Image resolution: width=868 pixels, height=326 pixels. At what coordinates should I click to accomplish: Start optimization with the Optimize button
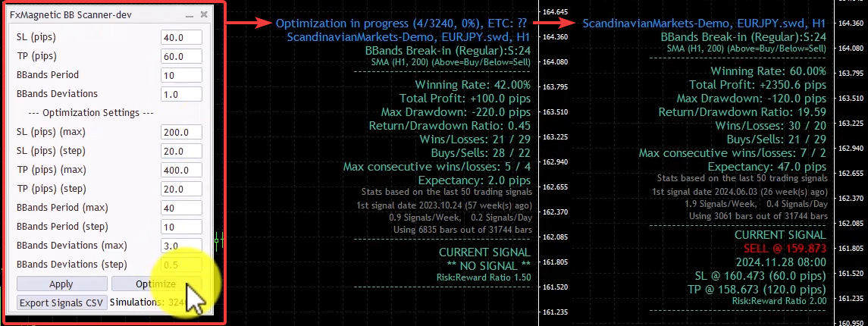156,284
